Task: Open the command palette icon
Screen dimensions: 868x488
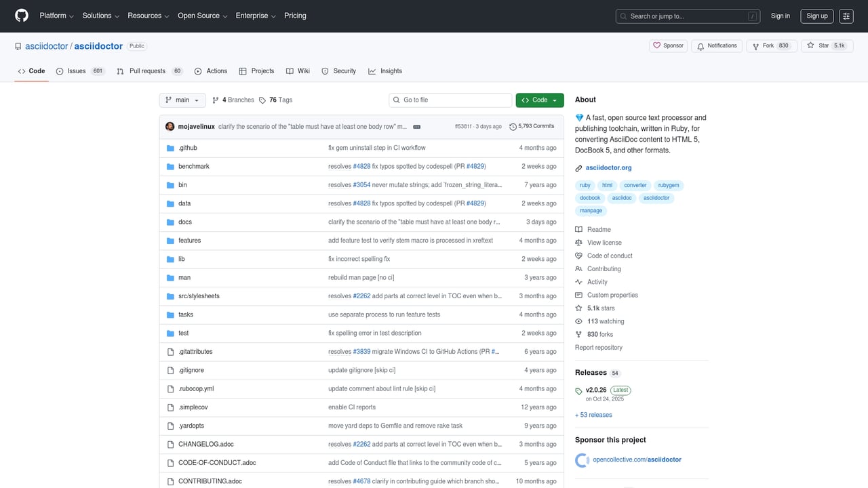Action: point(846,16)
